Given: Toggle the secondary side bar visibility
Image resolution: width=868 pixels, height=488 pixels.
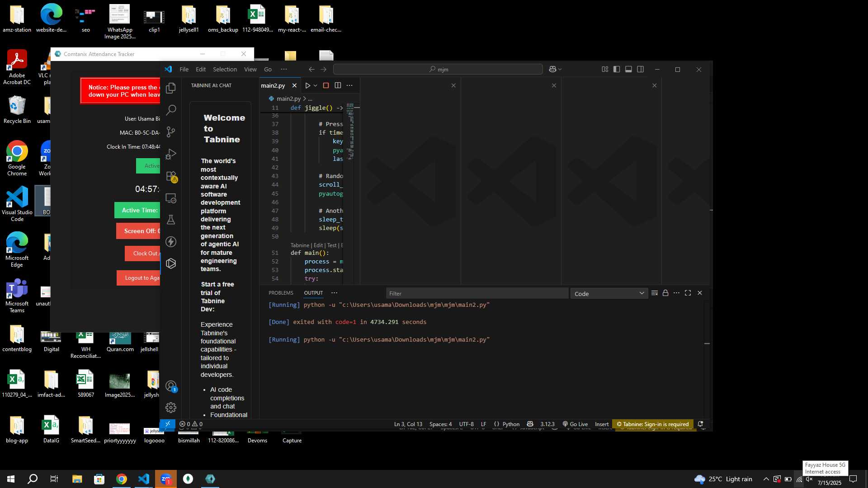Looking at the screenshot, I should point(640,69).
